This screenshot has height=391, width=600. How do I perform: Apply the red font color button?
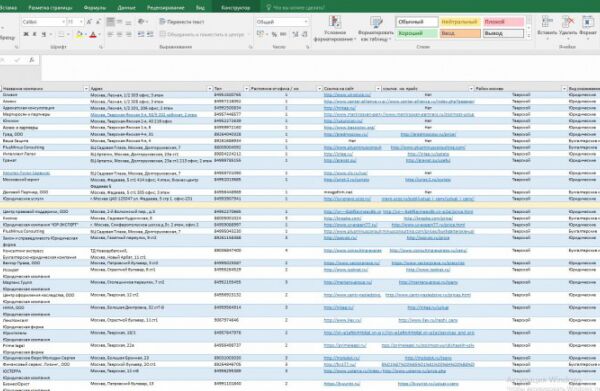[93, 34]
